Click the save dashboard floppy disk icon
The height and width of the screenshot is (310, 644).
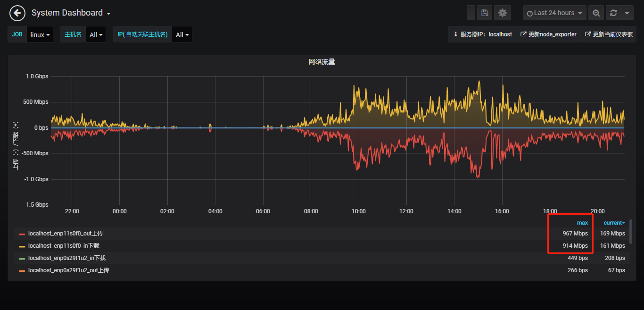(485, 13)
